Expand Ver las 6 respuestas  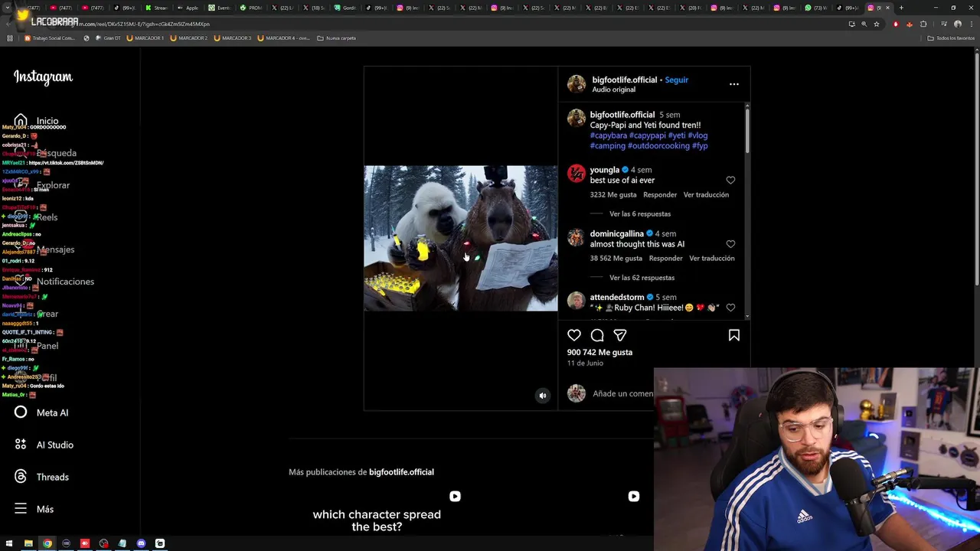(x=640, y=214)
